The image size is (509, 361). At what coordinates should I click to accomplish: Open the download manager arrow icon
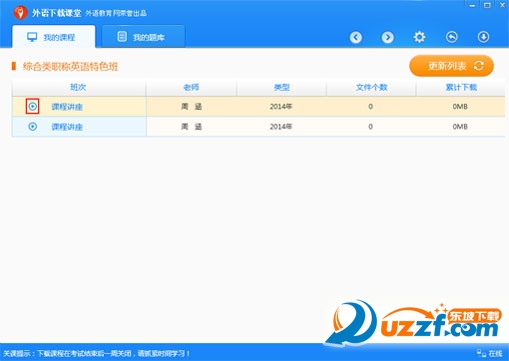pos(483,37)
